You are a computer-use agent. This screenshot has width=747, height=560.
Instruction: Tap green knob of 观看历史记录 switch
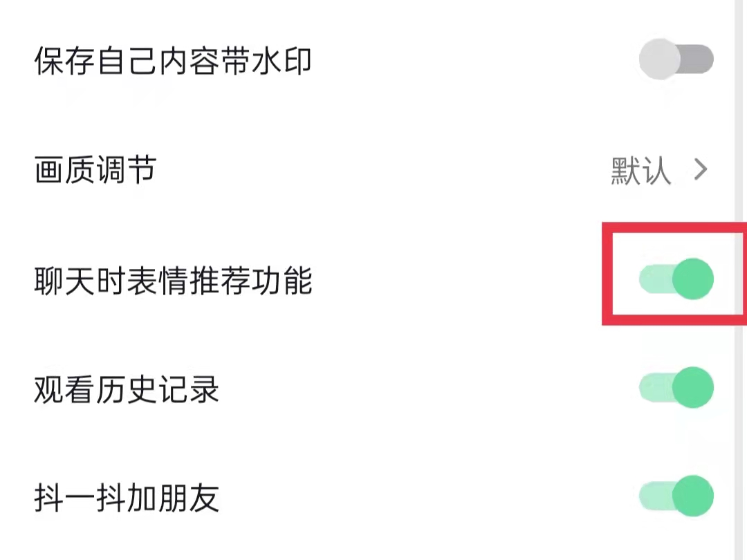tap(692, 388)
